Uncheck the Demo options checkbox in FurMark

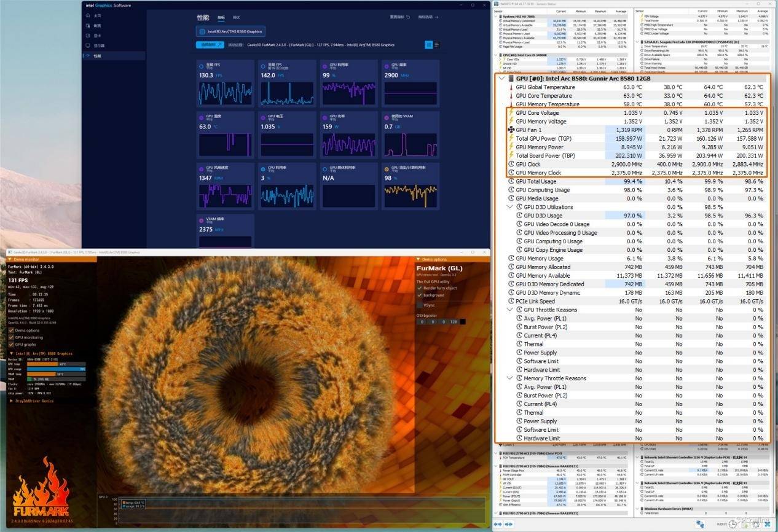click(11, 331)
